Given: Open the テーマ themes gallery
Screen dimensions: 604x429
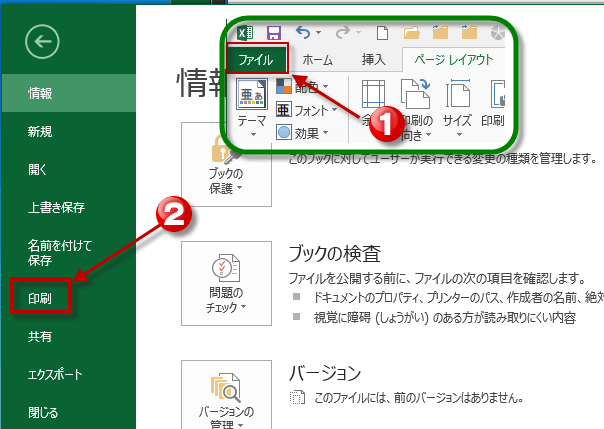Looking at the screenshot, I should click(x=252, y=109).
